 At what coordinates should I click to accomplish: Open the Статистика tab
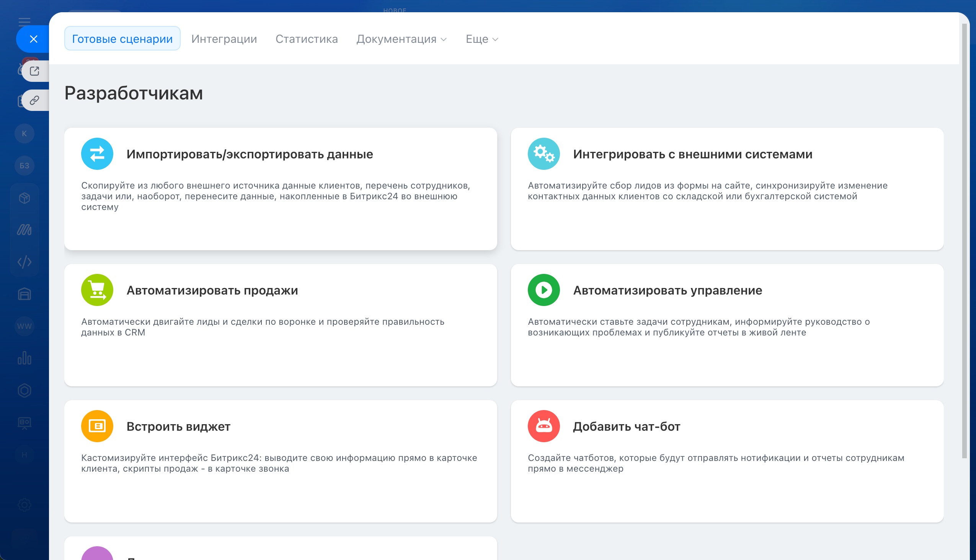tap(306, 39)
